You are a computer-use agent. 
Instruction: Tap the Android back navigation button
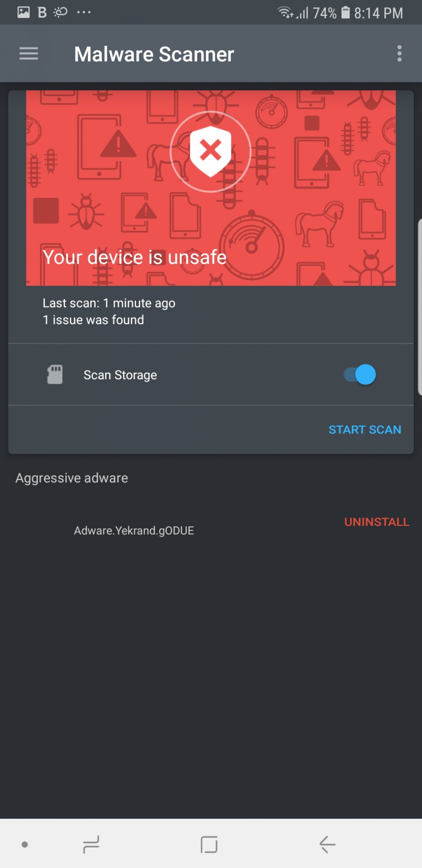(327, 844)
